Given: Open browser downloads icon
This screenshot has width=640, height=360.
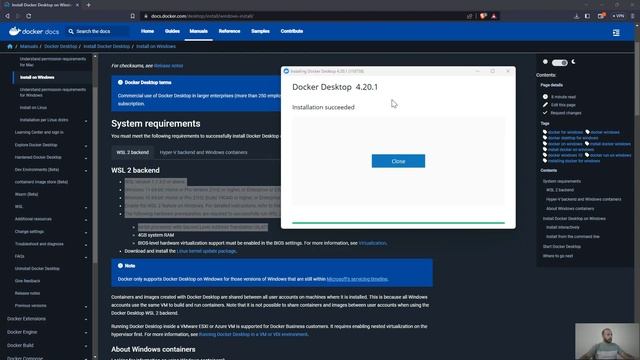Looking at the screenshot, I should click(x=576, y=16).
